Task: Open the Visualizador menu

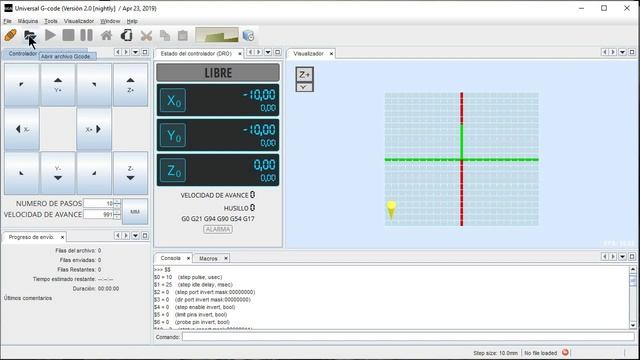Action: pyautogui.click(x=79, y=21)
